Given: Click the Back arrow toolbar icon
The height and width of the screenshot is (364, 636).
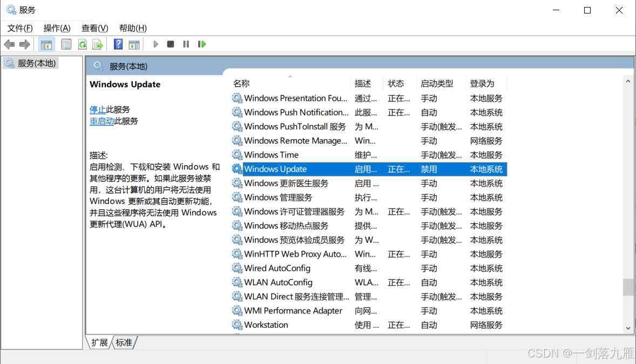Looking at the screenshot, I should click(9, 44).
